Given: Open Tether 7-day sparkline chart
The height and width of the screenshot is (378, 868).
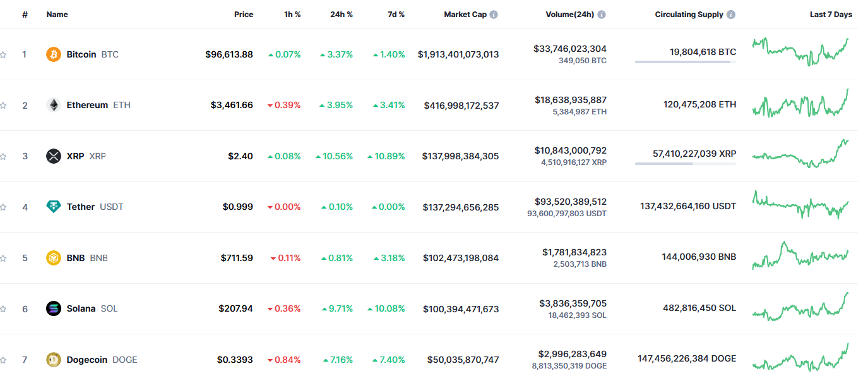Looking at the screenshot, I should [x=800, y=205].
